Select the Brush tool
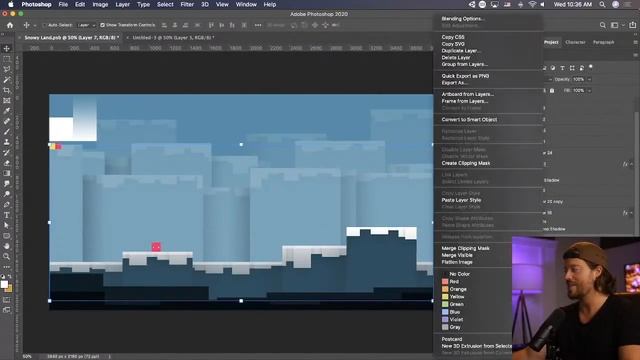The height and width of the screenshot is (360, 640). [7, 132]
